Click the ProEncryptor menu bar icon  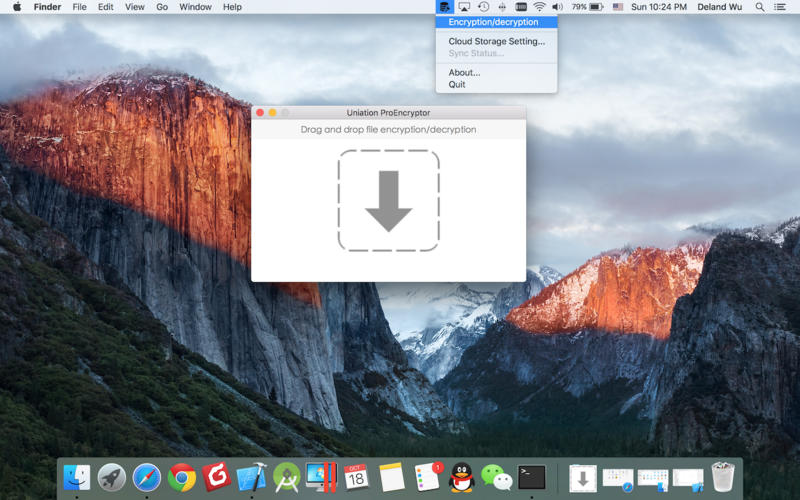444,7
